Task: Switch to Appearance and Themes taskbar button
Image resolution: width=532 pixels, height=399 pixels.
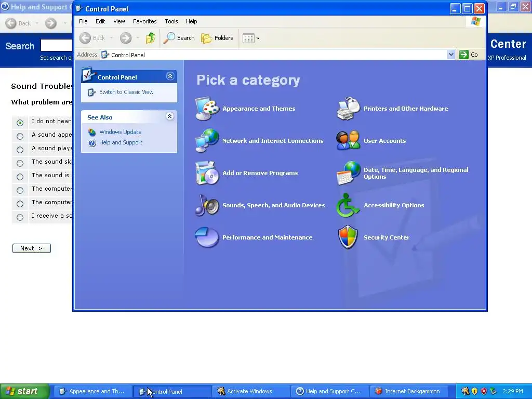Action: coord(92,392)
